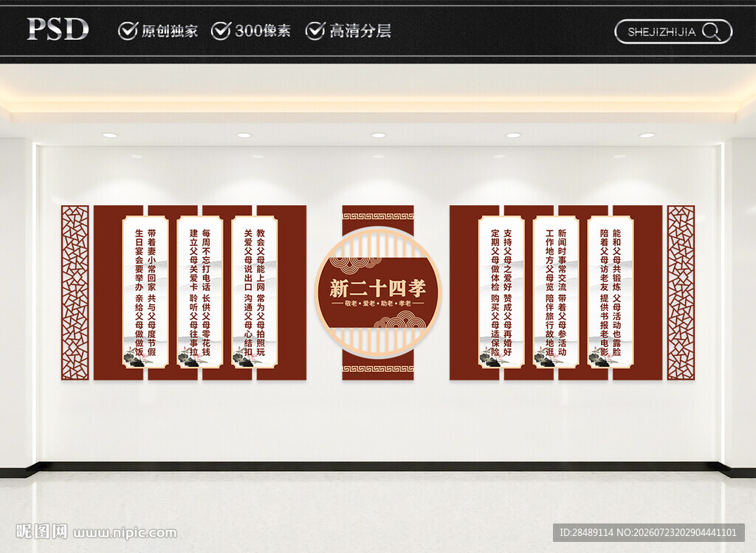
Task: Click the 昵图网 logo
Action: (41, 532)
